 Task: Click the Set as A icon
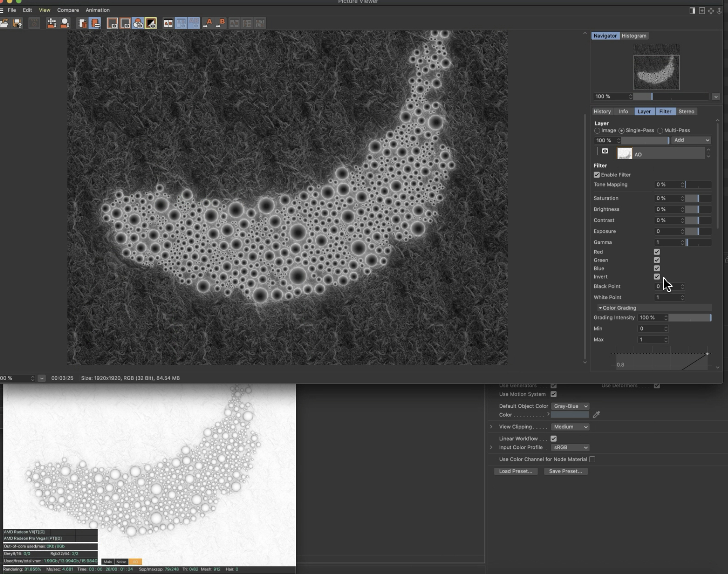(208, 23)
